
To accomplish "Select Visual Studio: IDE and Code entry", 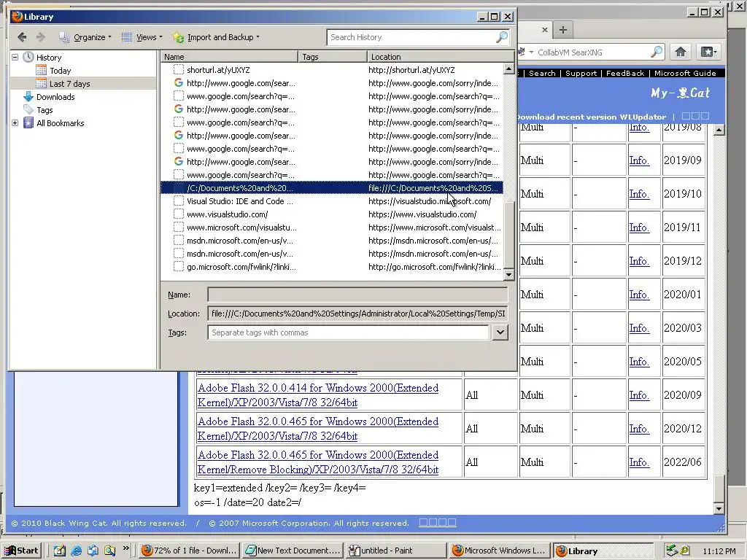I will (x=332, y=201).
